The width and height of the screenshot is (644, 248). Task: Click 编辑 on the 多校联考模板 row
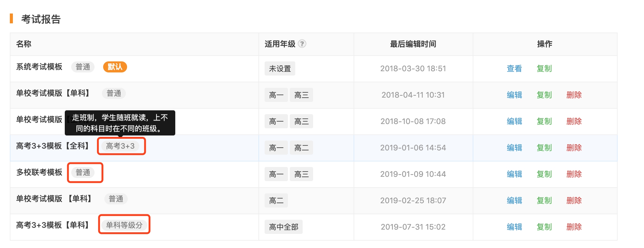(x=514, y=174)
